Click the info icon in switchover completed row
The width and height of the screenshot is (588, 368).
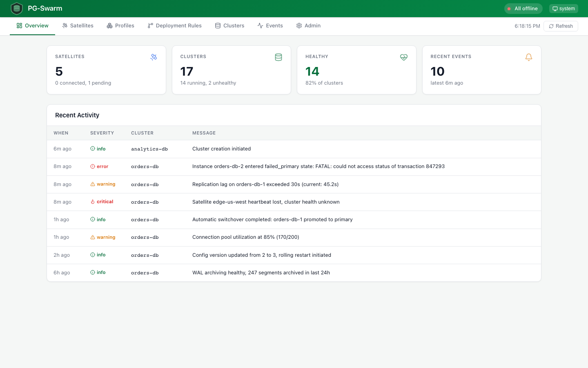(93, 220)
